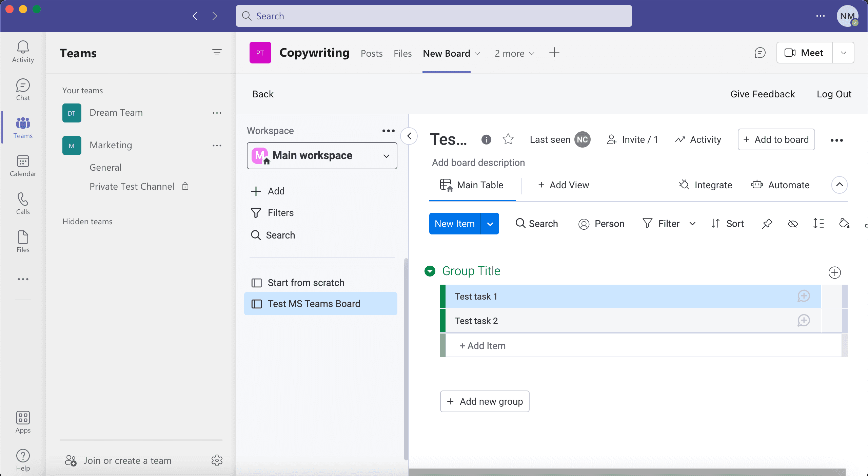
Task: Go back with the navigation arrow
Action: [195, 16]
